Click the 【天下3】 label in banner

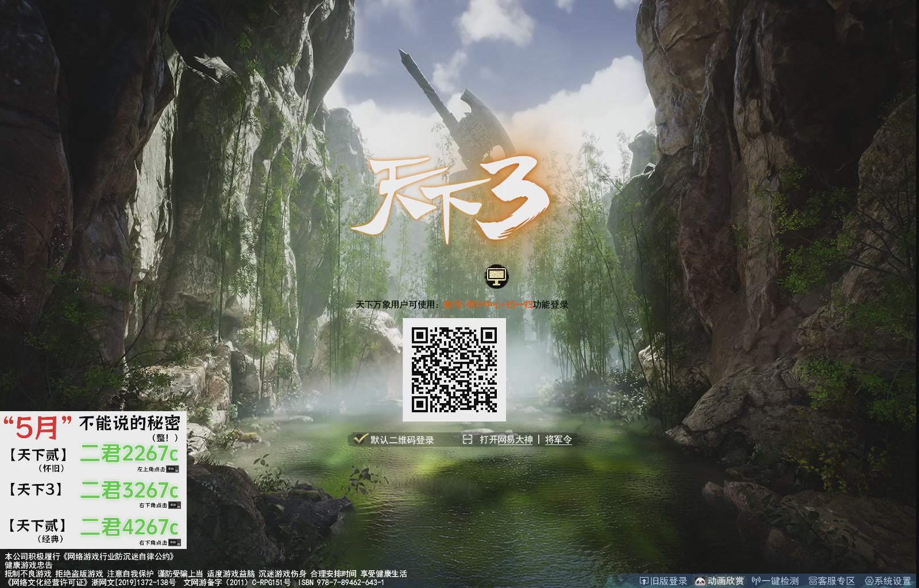(x=36, y=490)
